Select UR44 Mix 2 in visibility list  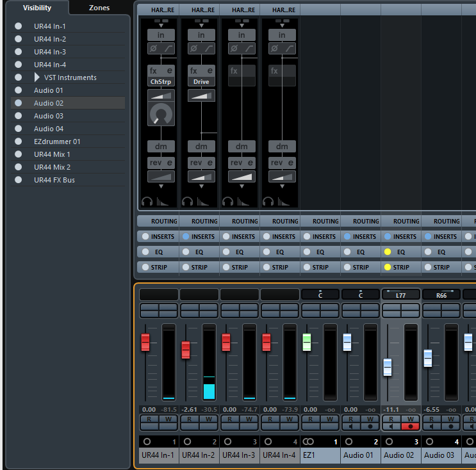click(68, 167)
